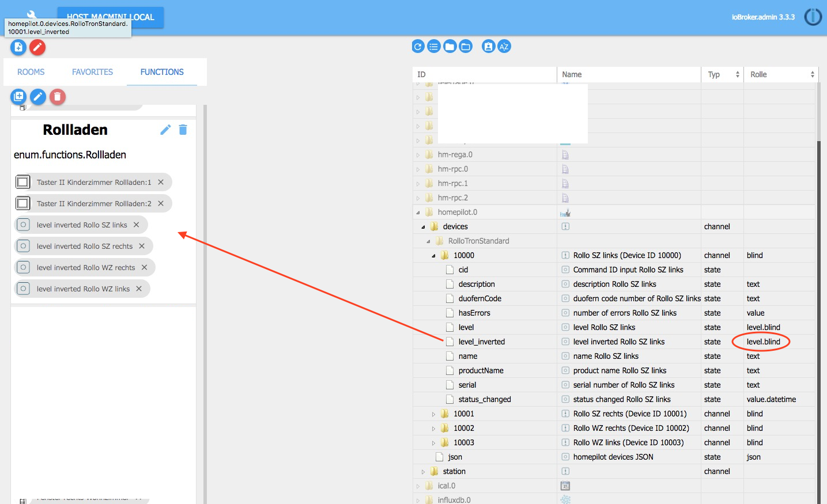
Task: Remove level inverted Rollo SZ rechts chip
Action: click(x=142, y=246)
